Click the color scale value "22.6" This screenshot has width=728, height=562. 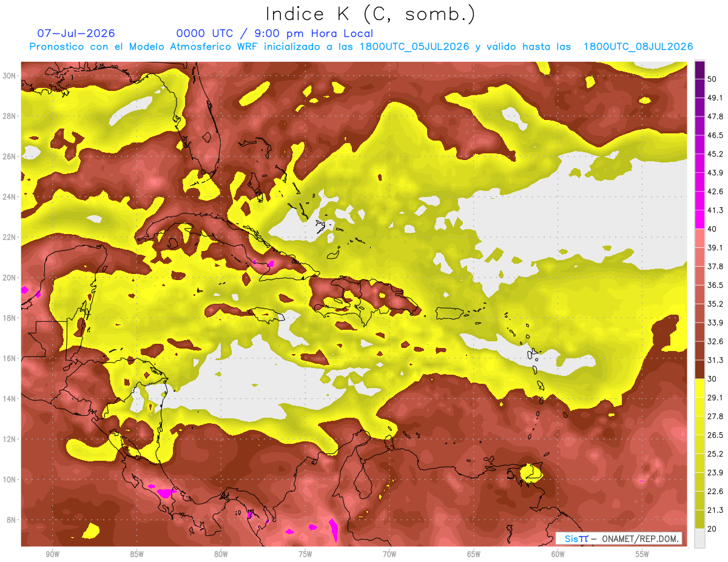[x=715, y=491]
